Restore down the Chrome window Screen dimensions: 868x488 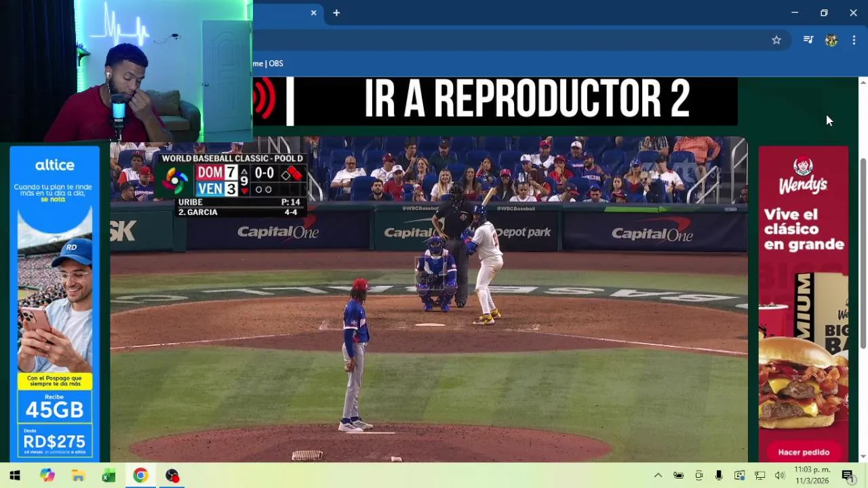[x=824, y=13]
